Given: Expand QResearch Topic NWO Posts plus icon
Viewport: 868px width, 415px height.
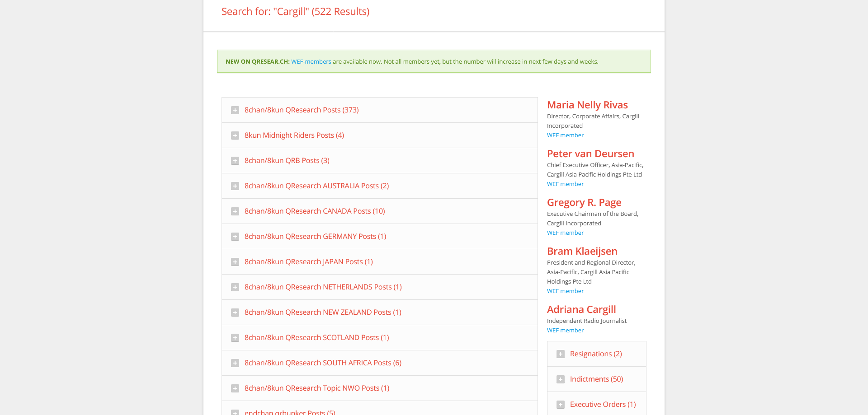Looking at the screenshot, I should [x=235, y=388].
